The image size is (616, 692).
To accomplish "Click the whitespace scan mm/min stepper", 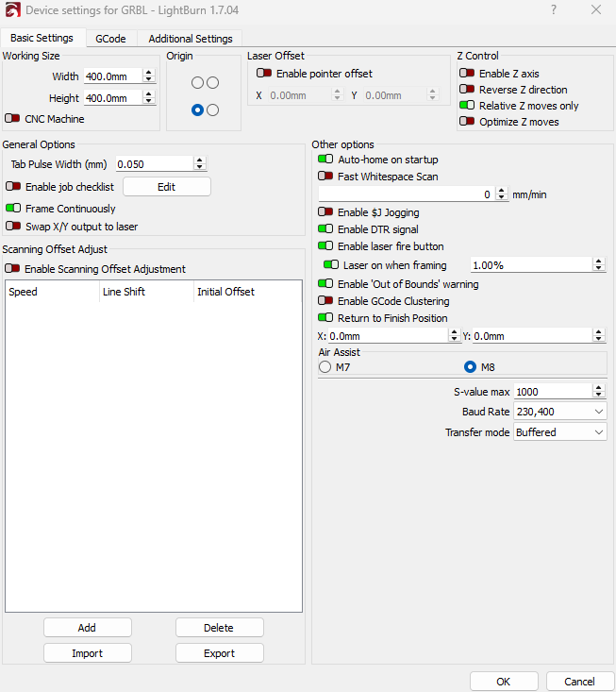I will coord(502,194).
